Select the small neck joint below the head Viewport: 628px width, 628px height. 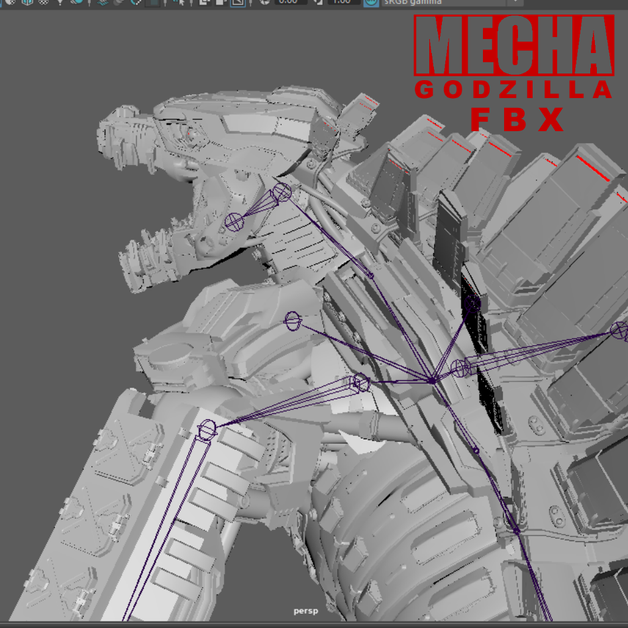click(x=370, y=276)
